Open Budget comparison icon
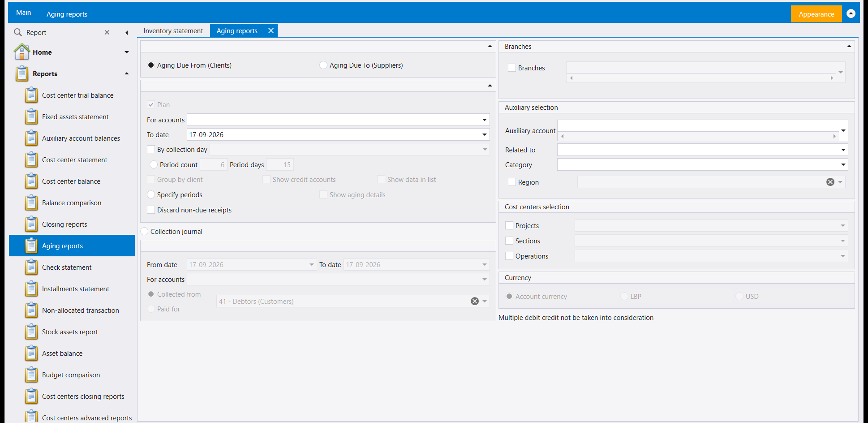The height and width of the screenshot is (423, 868). click(x=31, y=375)
